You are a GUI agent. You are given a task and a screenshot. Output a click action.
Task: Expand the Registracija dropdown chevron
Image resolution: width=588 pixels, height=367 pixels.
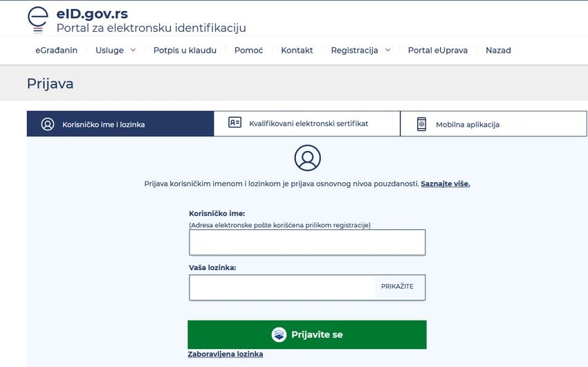pos(388,50)
